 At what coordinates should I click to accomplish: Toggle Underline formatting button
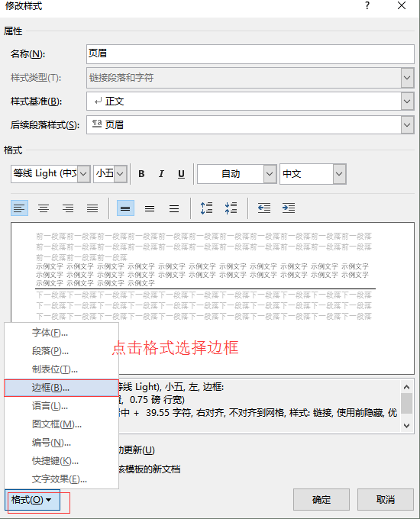tap(181, 174)
